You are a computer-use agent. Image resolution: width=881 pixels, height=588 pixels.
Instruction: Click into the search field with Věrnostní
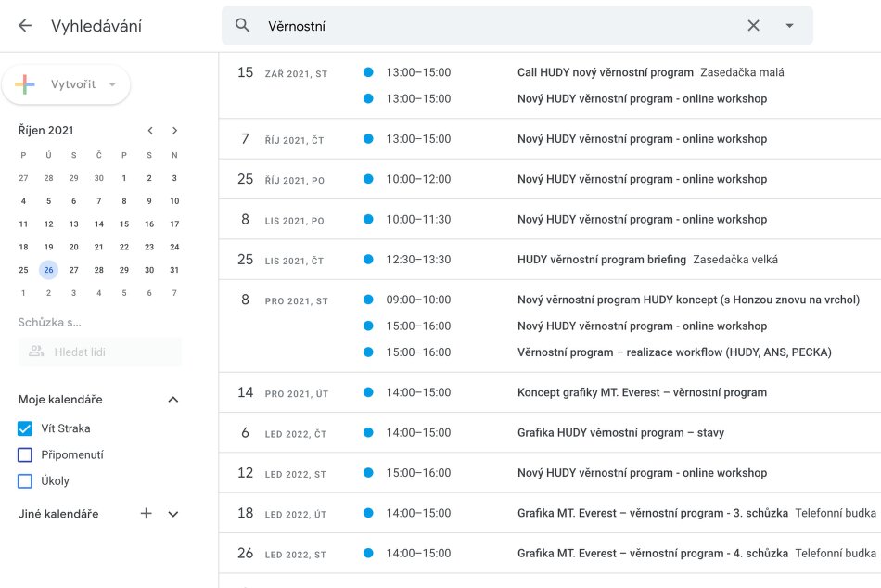(x=517, y=26)
